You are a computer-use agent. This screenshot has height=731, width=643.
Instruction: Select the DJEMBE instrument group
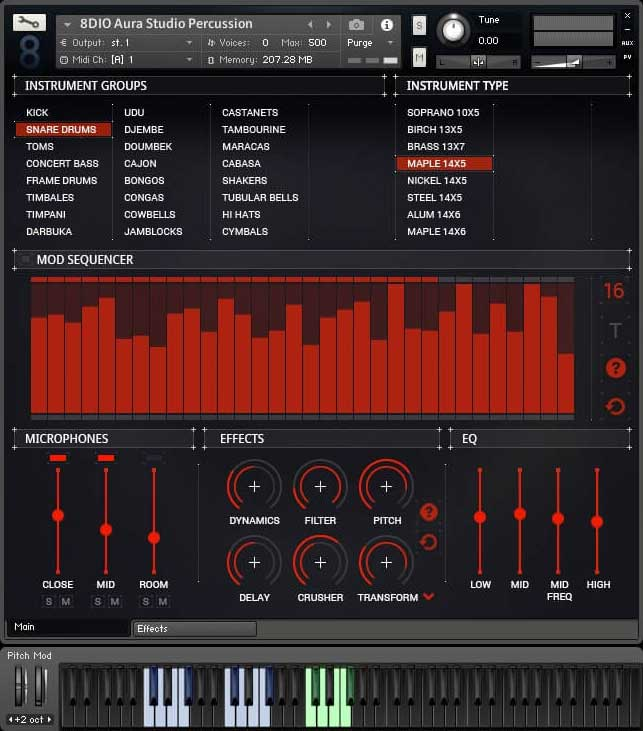click(x=144, y=130)
